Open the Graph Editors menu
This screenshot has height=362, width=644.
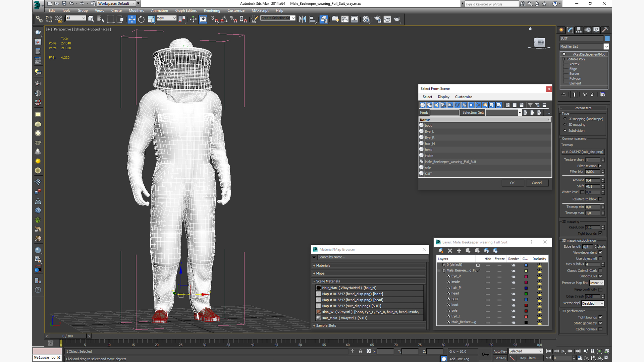(x=186, y=10)
